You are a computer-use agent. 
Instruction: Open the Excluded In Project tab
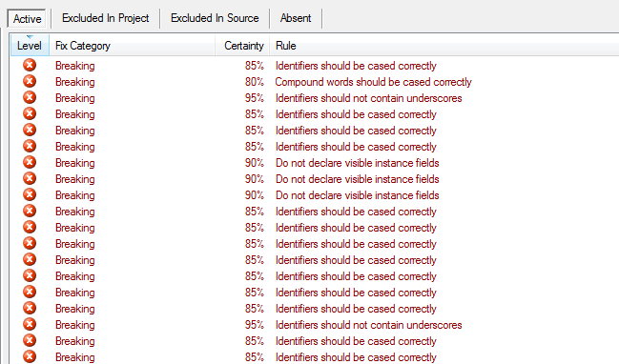click(106, 18)
